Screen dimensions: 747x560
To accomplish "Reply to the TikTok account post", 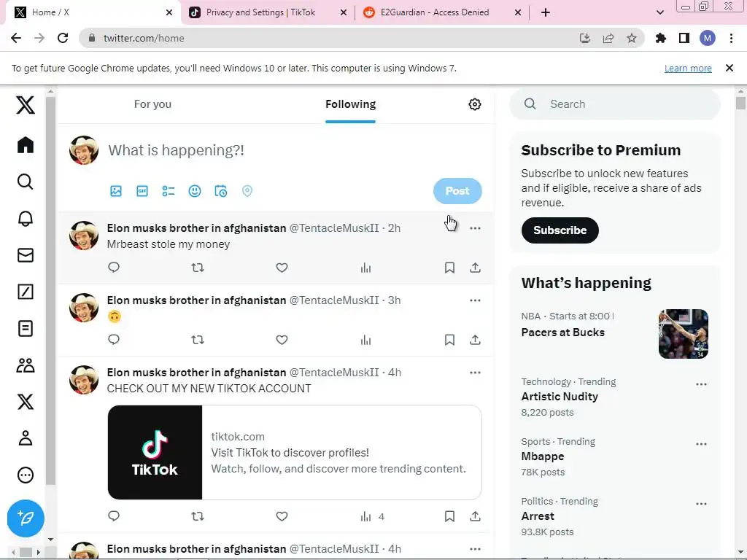I will point(113,516).
